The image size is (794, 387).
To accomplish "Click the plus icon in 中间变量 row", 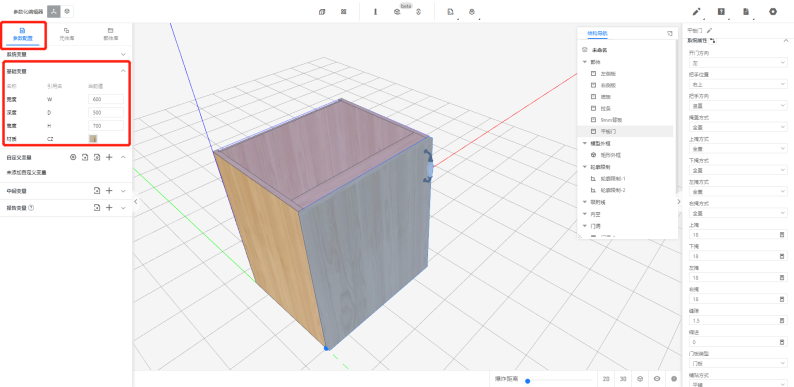I will [x=109, y=191].
